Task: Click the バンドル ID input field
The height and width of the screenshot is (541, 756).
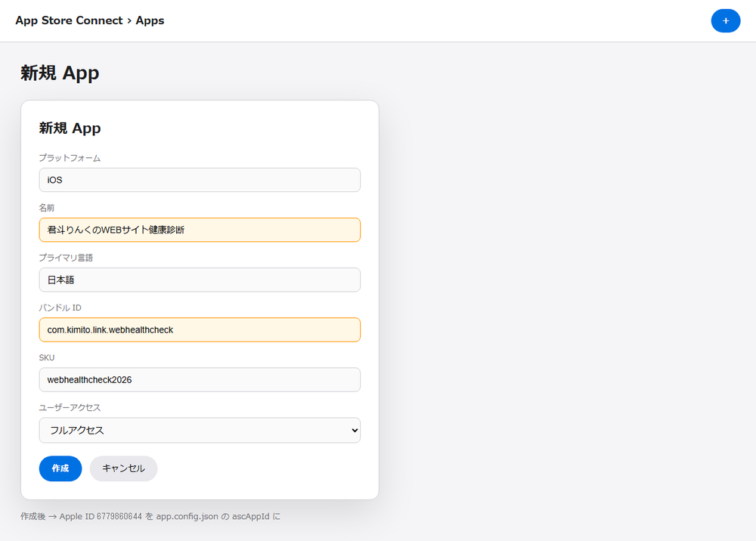Action: 200,330
